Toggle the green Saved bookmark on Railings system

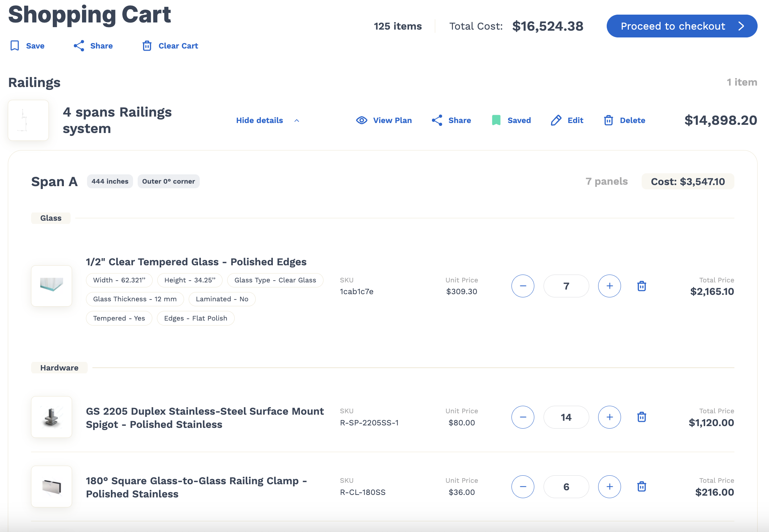pos(496,120)
